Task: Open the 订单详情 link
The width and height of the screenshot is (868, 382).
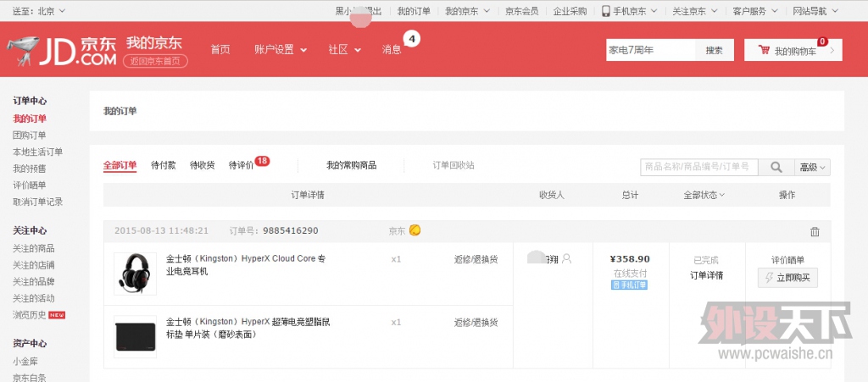Action: pyautogui.click(x=706, y=275)
